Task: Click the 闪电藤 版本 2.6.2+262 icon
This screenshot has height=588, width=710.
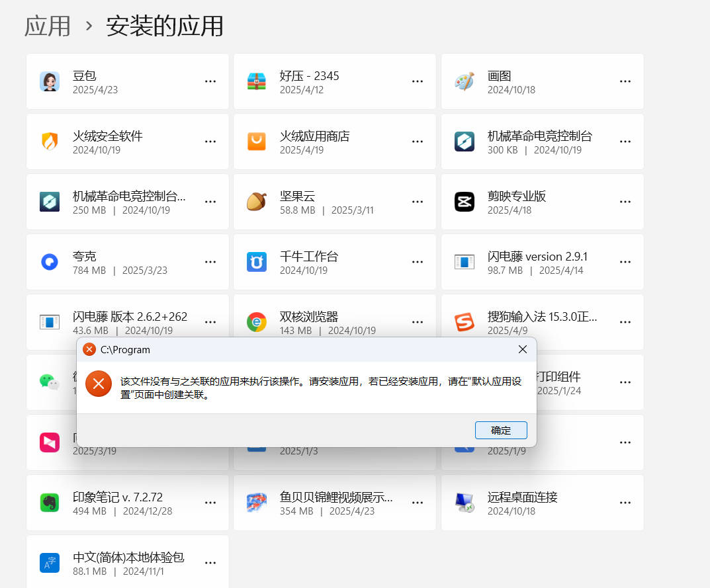Action: click(x=50, y=322)
